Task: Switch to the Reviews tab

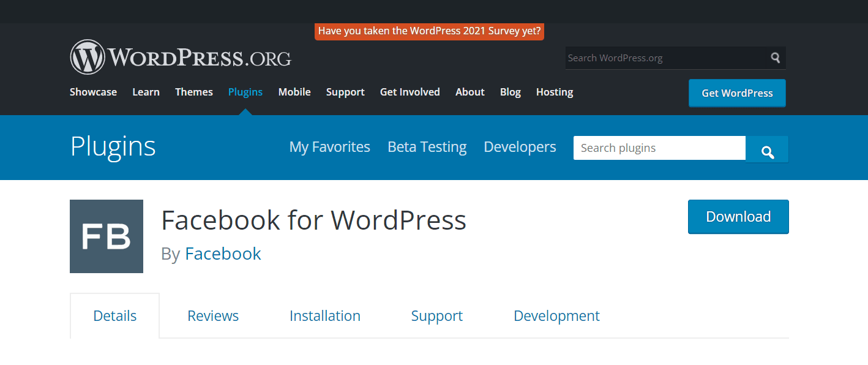Action: click(x=213, y=316)
